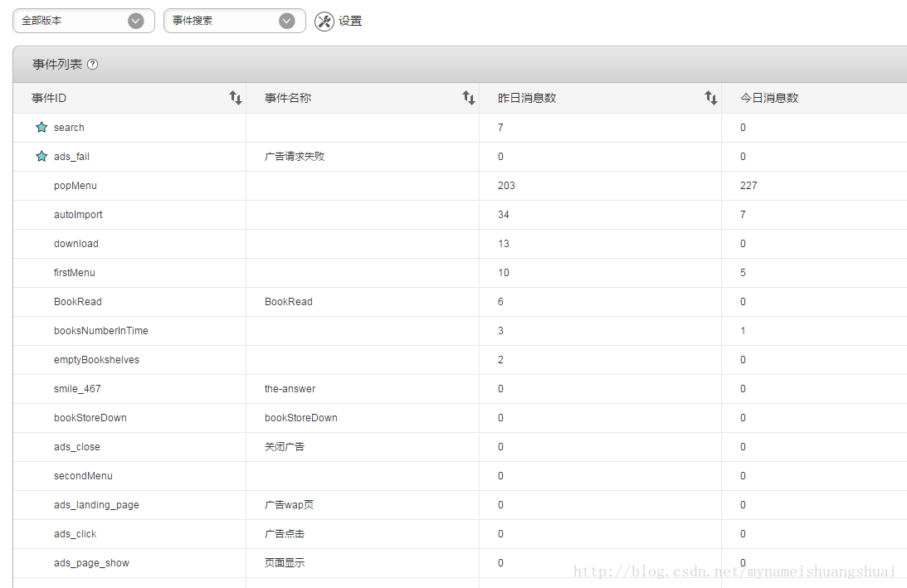Open the blue 13 yesterday count for download
The width and height of the screenshot is (907, 588).
[503, 243]
